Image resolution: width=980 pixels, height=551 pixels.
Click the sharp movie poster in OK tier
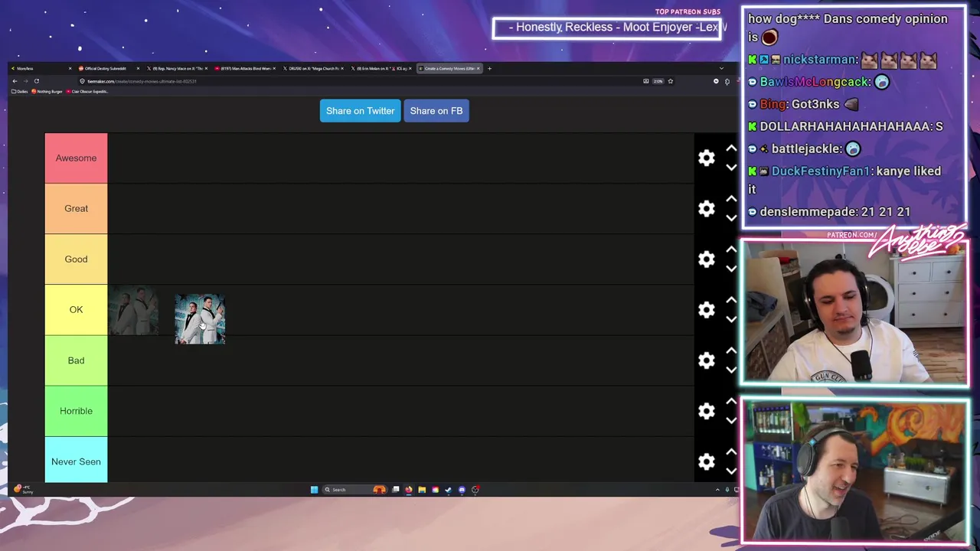200,319
